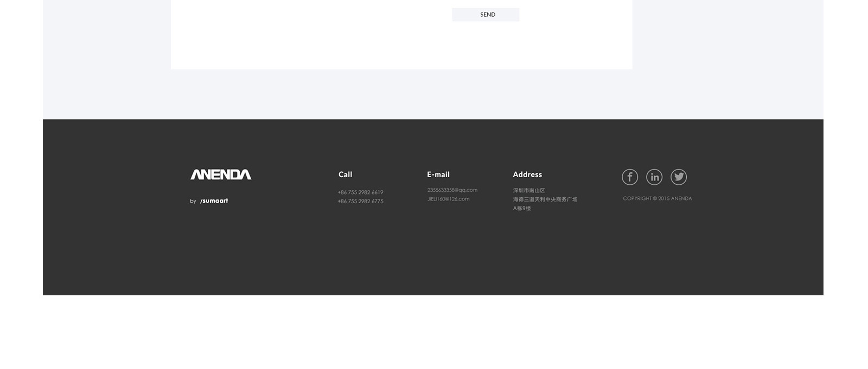This screenshot has height=369, width=868.
Task: Click the COPYRIGHT © 2015 ANENDA text
Action: pyautogui.click(x=657, y=199)
